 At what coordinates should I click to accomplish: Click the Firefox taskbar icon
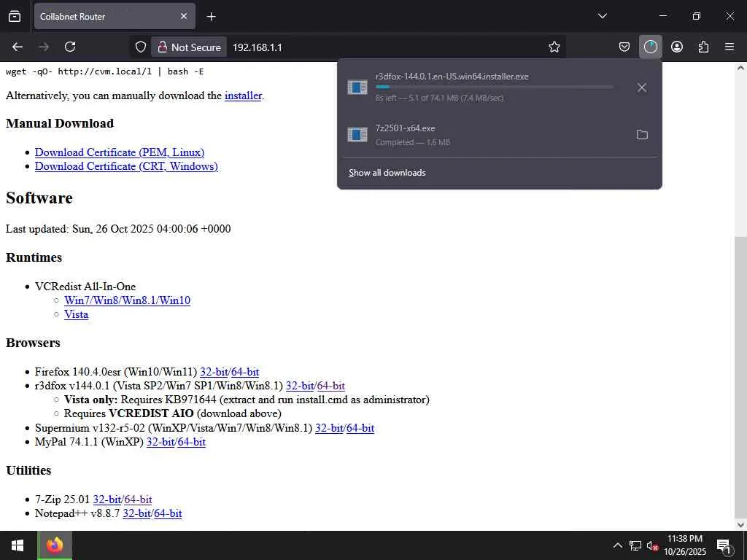click(x=55, y=545)
